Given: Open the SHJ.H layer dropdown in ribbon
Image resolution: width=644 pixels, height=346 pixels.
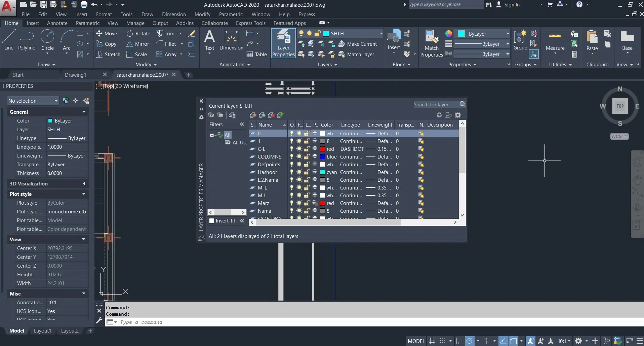Looking at the screenshot, I should pyautogui.click(x=381, y=34).
